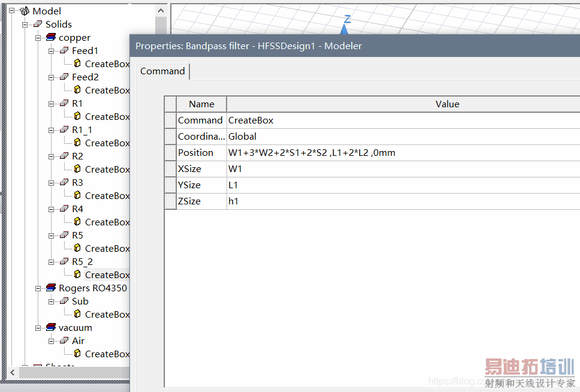
Task: Edit the YSize value L1
Action: [403, 185]
